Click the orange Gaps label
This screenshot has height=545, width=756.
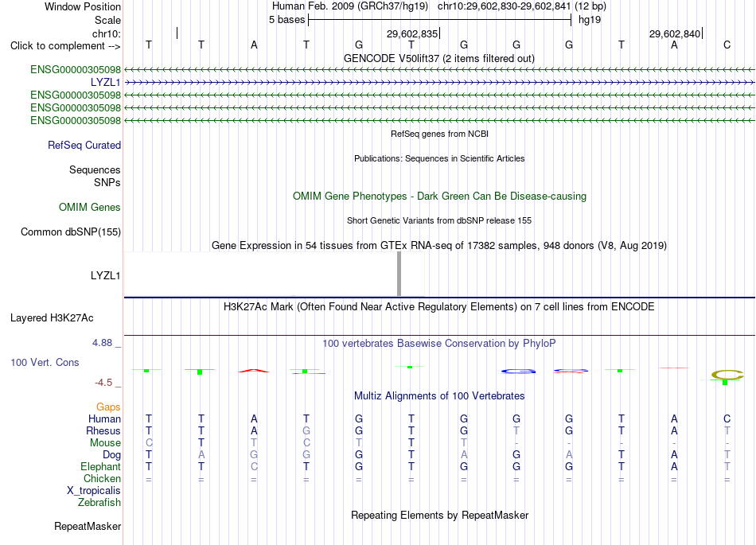coord(108,407)
